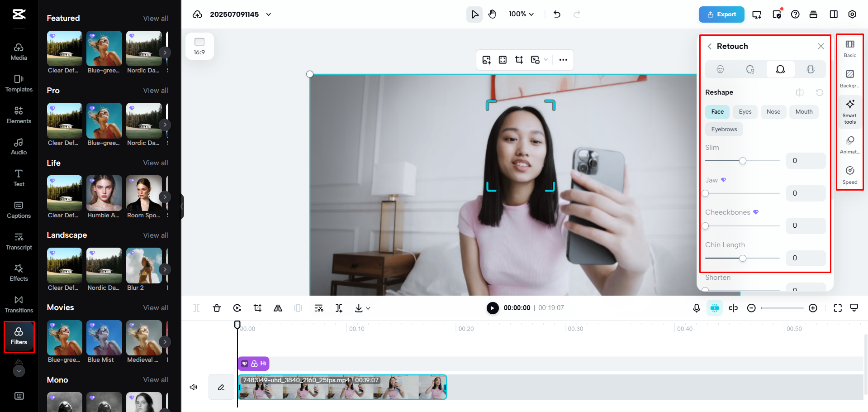868x412 pixels.
Task: Open the Transitions panel
Action: tap(19, 304)
